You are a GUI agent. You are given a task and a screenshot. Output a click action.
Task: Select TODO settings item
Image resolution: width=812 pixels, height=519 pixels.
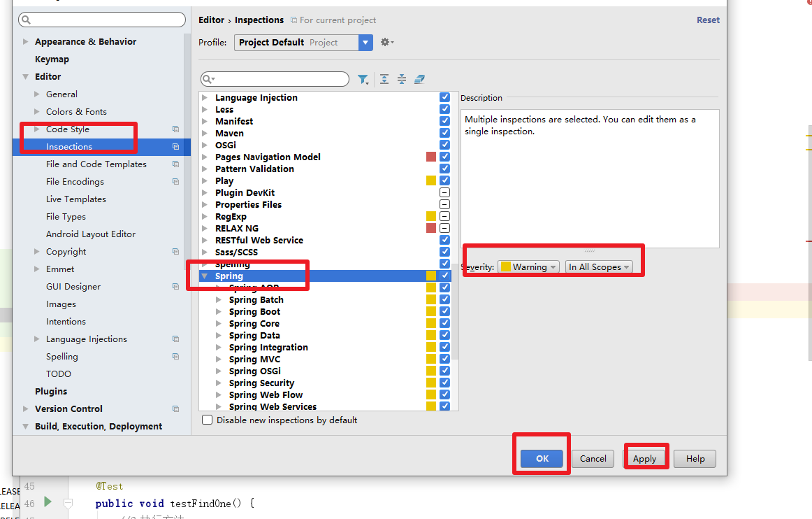59,374
